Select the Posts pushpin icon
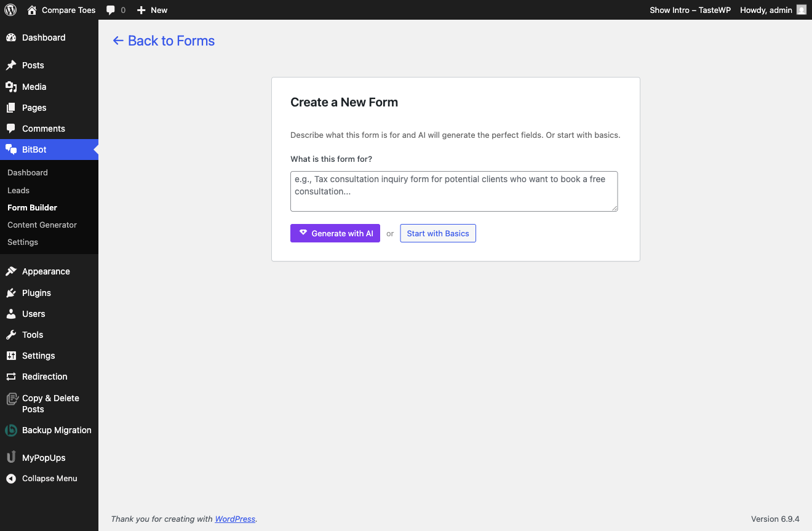The image size is (812, 531). [12, 65]
